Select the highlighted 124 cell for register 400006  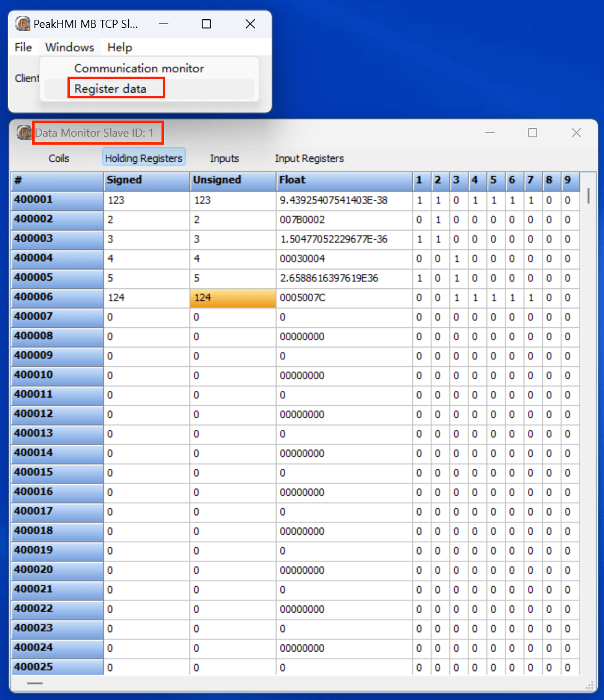[x=233, y=297]
